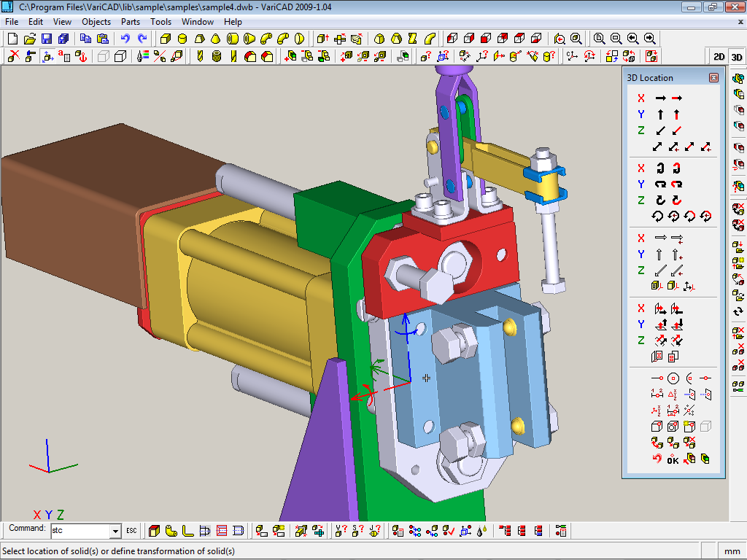The image size is (747, 560).
Task: Open the Objects menu
Action: coord(96,22)
